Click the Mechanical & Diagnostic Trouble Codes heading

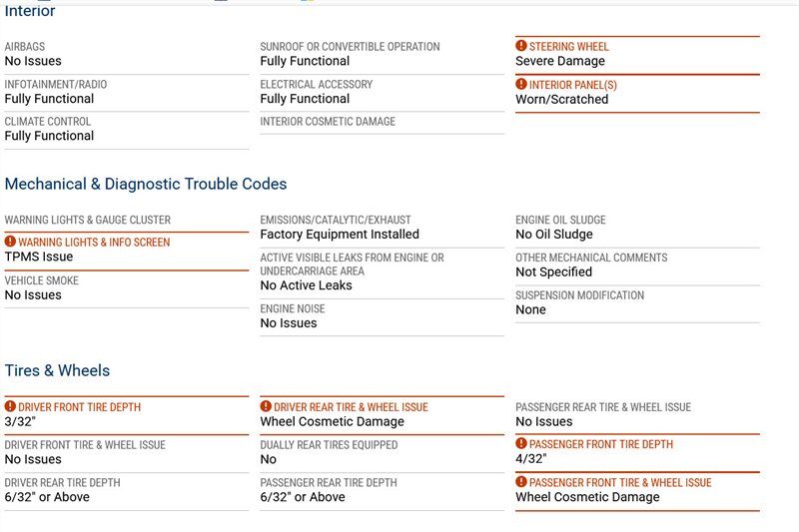(146, 184)
